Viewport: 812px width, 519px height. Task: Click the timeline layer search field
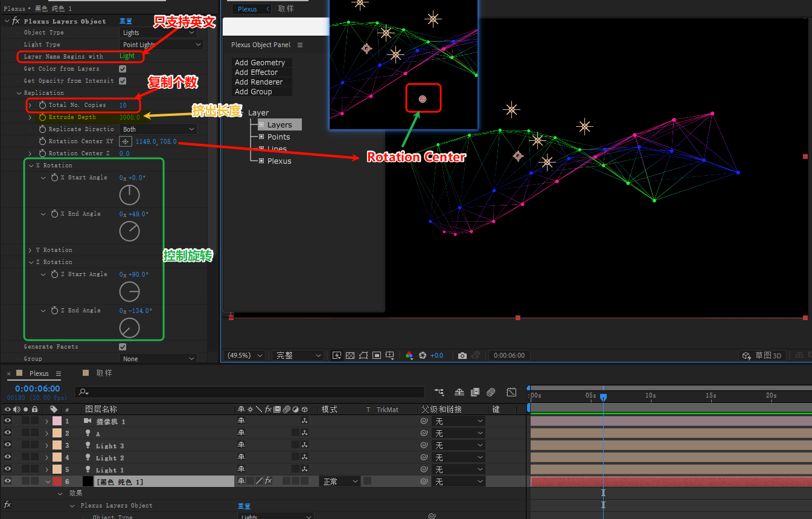(x=251, y=392)
